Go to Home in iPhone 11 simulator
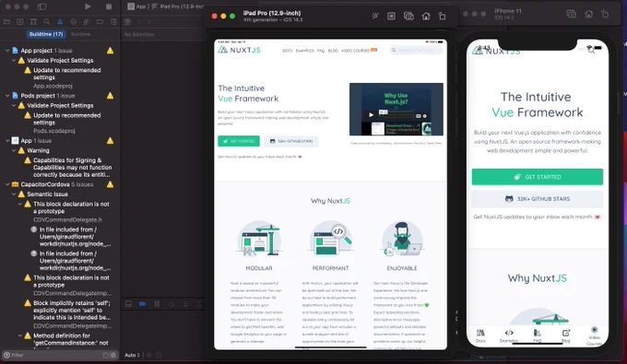This screenshot has height=364, width=627. [588, 14]
